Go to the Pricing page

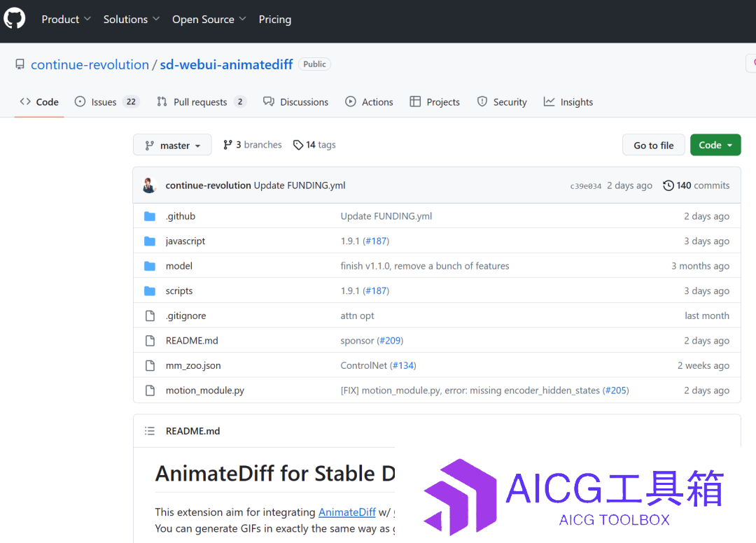coord(275,20)
